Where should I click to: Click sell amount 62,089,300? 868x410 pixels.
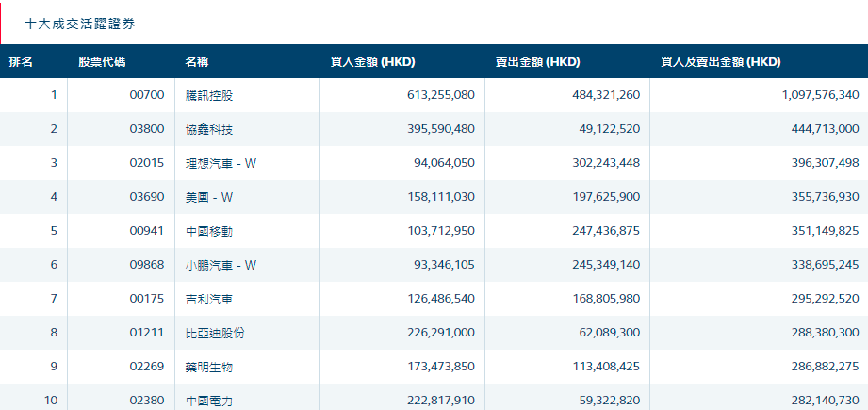tap(611, 333)
